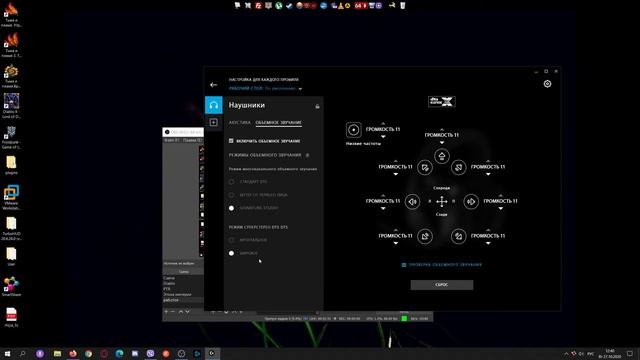Click the center listener position crosshair
The image size is (640, 360).
point(442,201)
